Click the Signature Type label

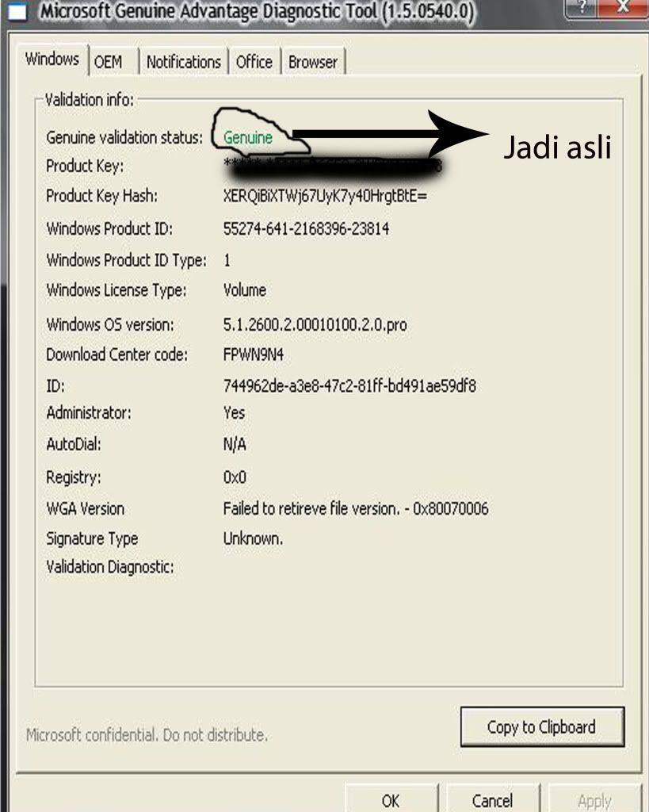pyautogui.click(x=92, y=538)
